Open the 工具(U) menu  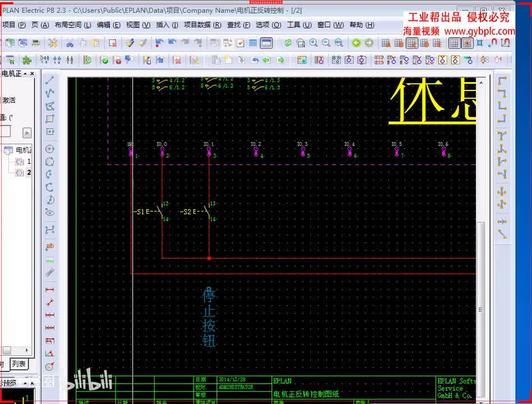[x=299, y=25]
